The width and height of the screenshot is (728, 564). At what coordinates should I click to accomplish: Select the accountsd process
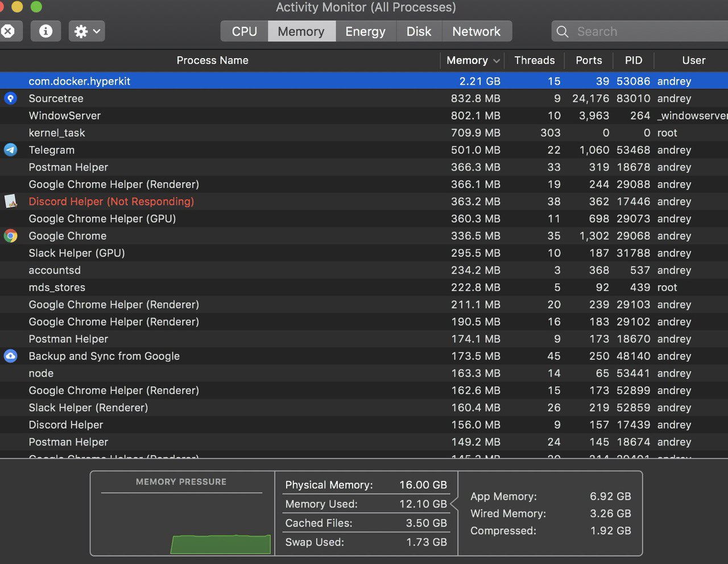pos(55,270)
